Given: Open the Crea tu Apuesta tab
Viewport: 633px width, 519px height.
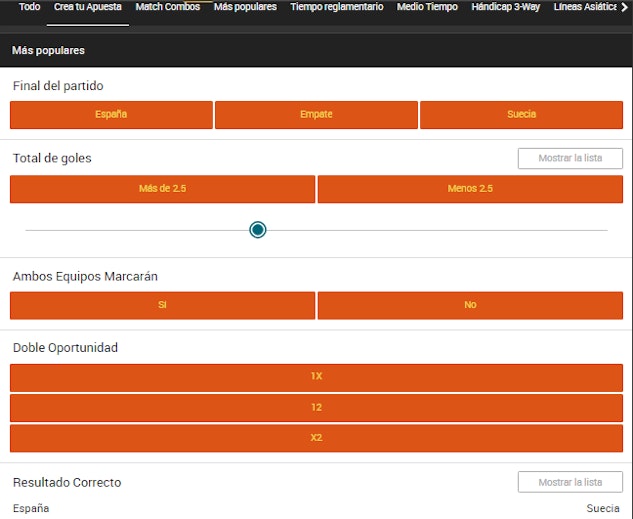Looking at the screenshot, I should pos(88,7).
